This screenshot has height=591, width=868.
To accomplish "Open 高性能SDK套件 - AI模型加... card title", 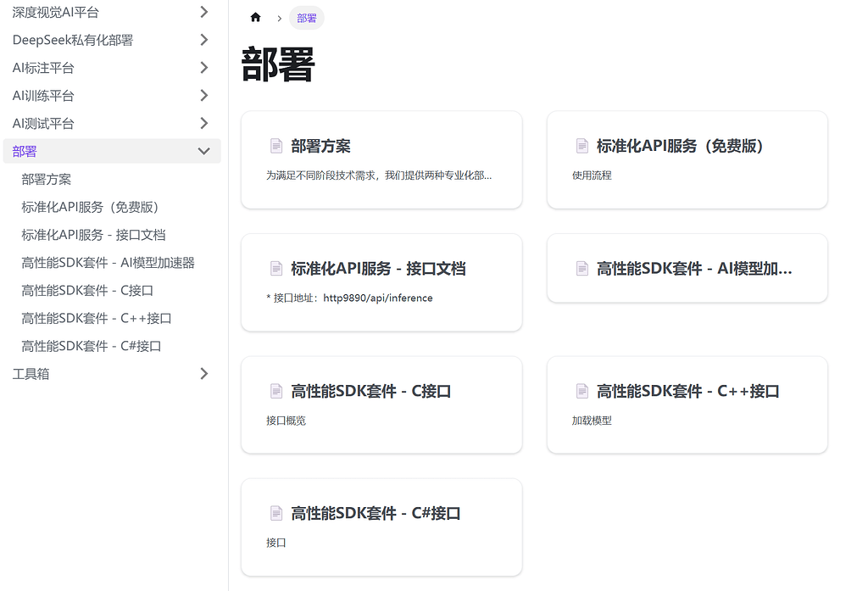I will [694, 269].
